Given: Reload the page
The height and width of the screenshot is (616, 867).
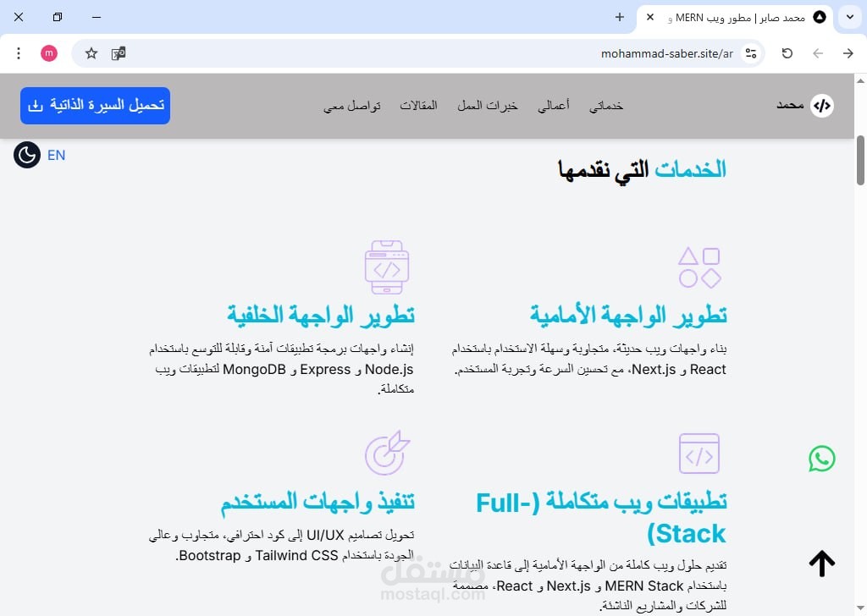Looking at the screenshot, I should click(787, 53).
